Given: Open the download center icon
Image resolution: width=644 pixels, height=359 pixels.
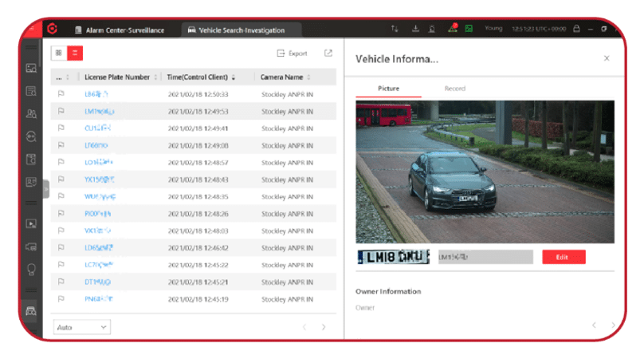Looking at the screenshot, I should (x=415, y=29).
